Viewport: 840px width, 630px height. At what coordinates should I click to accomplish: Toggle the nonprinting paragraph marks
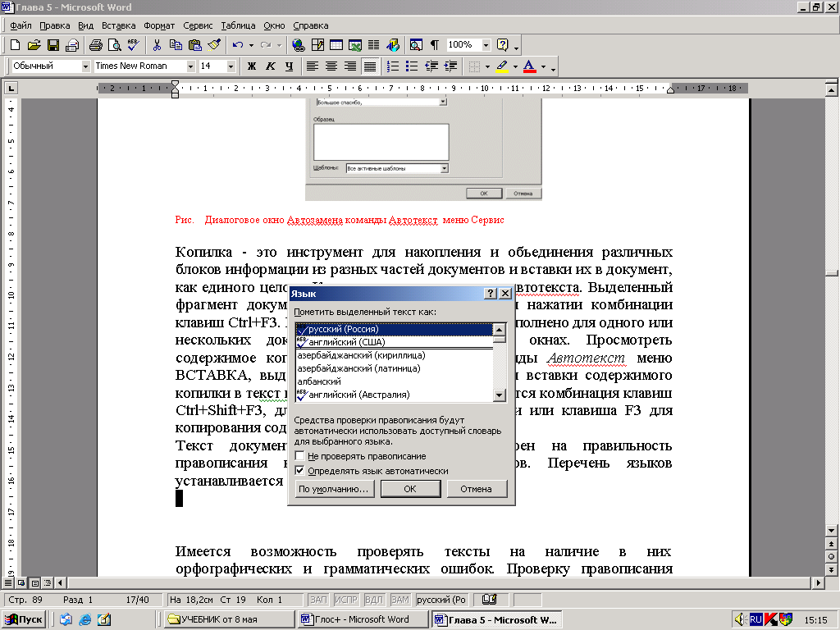(435, 45)
